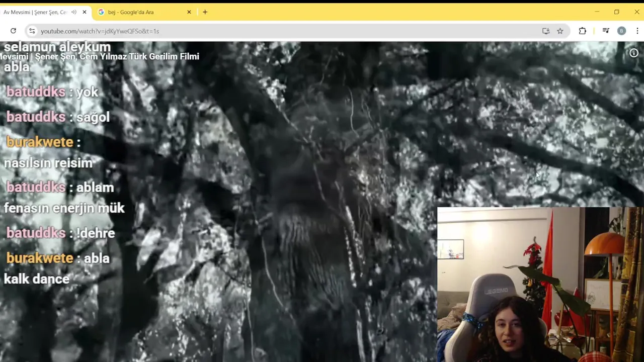Open site information icon beside the URL

[x=32, y=31]
